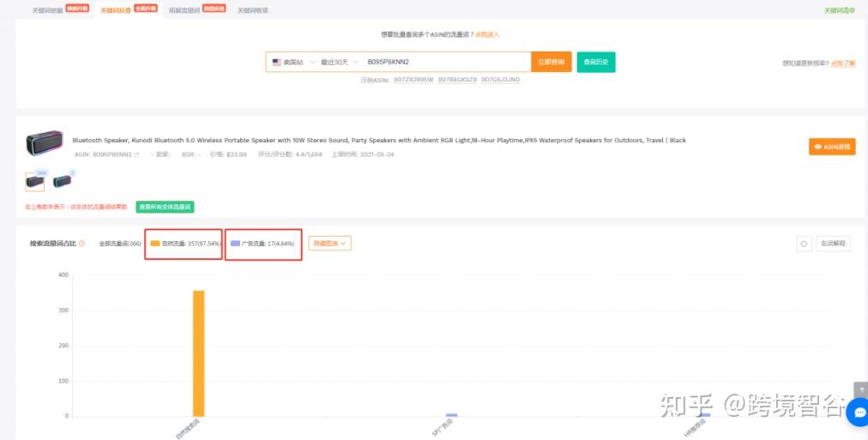The height and width of the screenshot is (440, 868).
Task: Click the orange 立即查询 button
Action: coord(551,62)
